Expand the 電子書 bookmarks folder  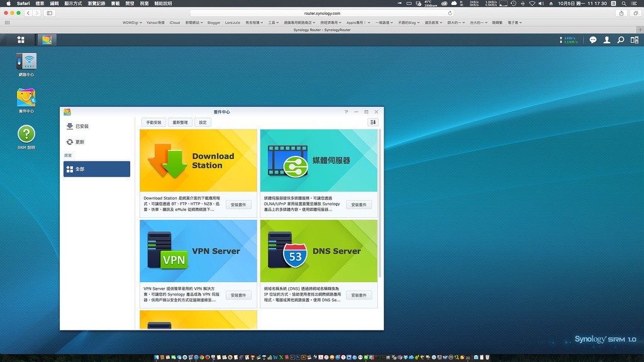click(514, 23)
